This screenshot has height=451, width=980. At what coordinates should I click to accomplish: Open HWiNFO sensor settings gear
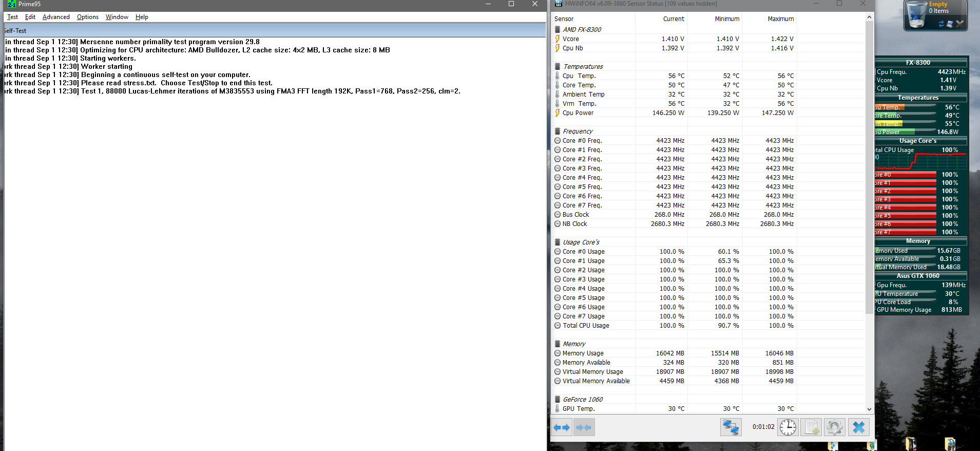[x=835, y=427]
